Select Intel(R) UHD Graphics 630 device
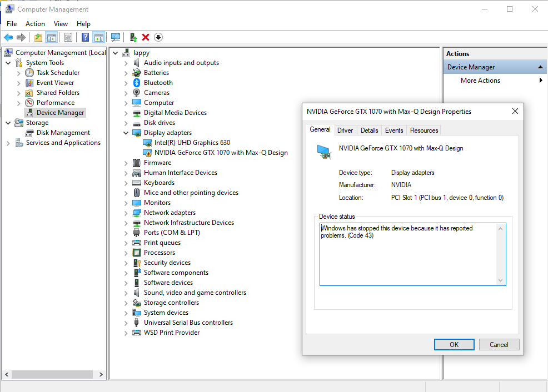Screen dimensions: 548x392 click(192, 143)
